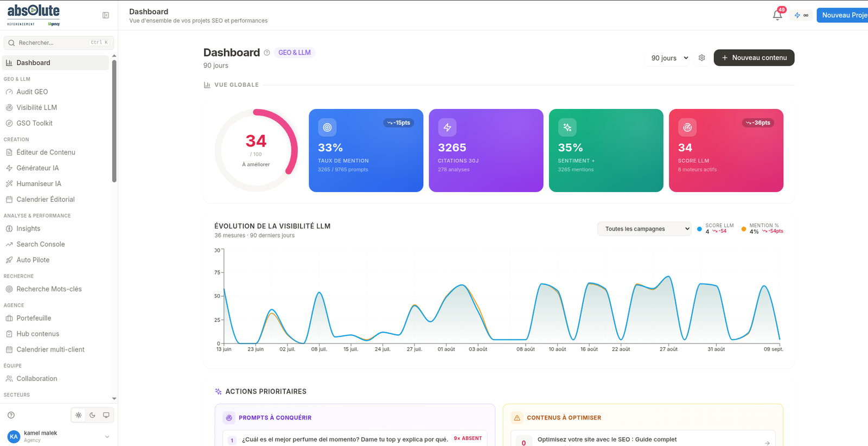Click the -15pts trend badge
This screenshot has width=868, height=446.
tap(399, 123)
